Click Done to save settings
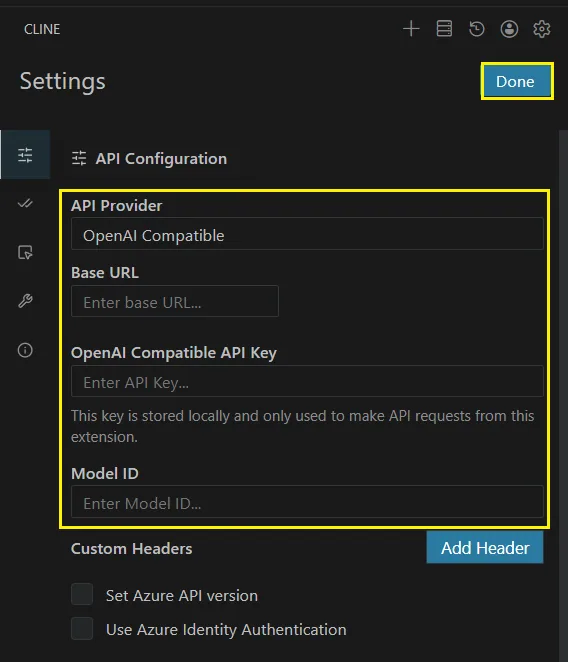The height and width of the screenshot is (662, 568). (x=517, y=81)
